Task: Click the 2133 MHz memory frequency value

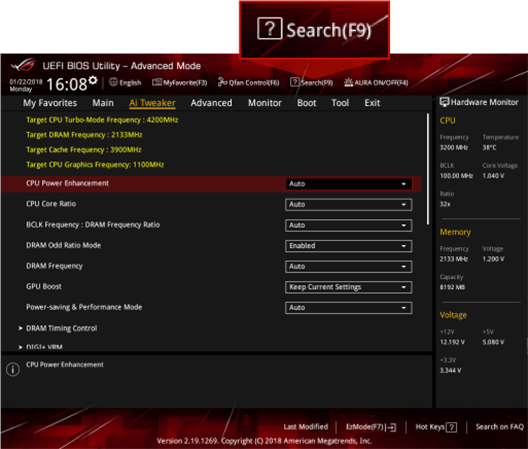Action: point(454,259)
